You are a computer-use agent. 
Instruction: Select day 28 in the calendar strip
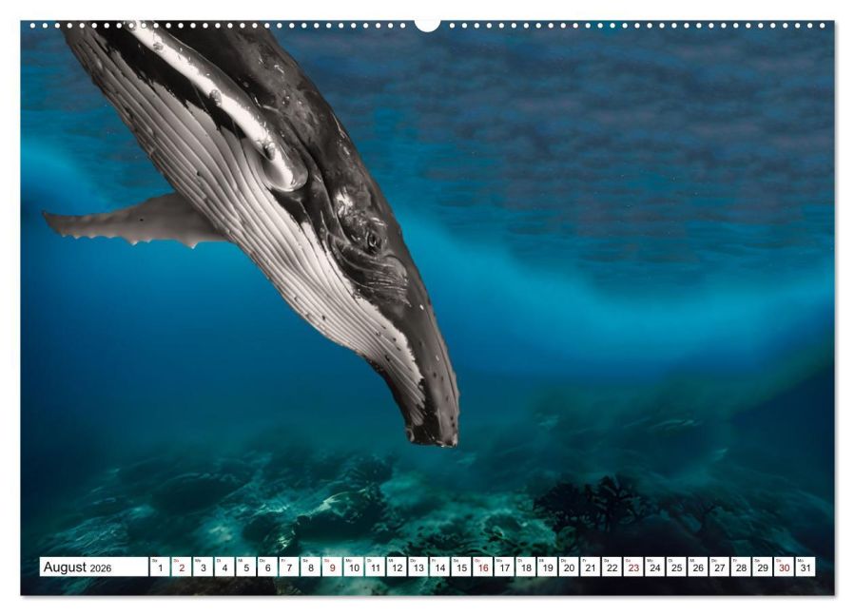coord(741,567)
